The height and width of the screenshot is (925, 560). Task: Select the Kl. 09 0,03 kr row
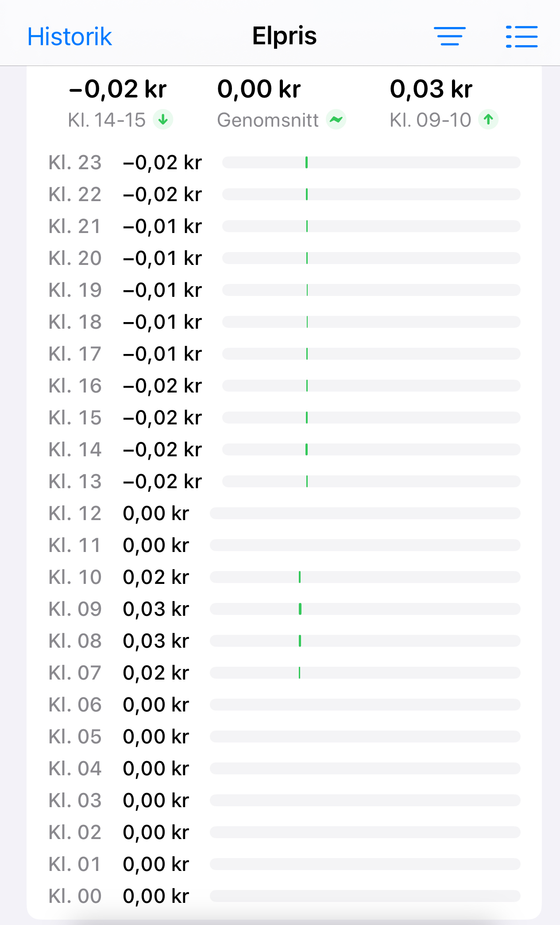(x=284, y=609)
